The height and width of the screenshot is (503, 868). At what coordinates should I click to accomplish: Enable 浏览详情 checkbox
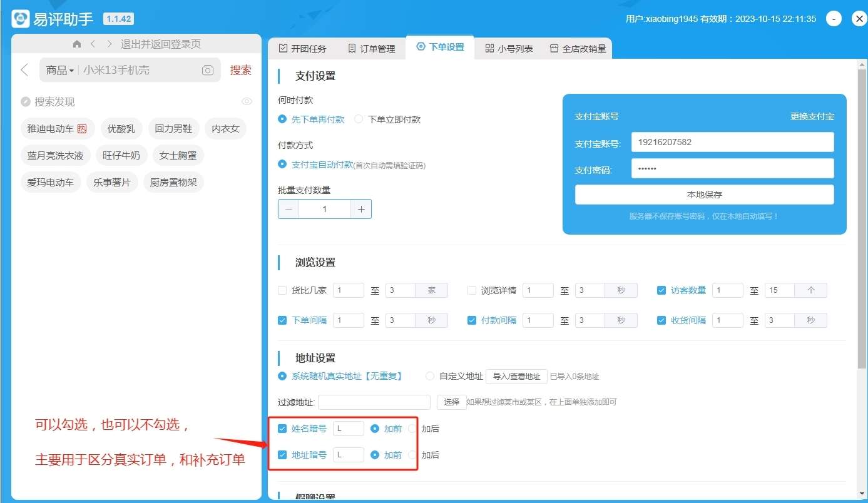[x=472, y=290]
